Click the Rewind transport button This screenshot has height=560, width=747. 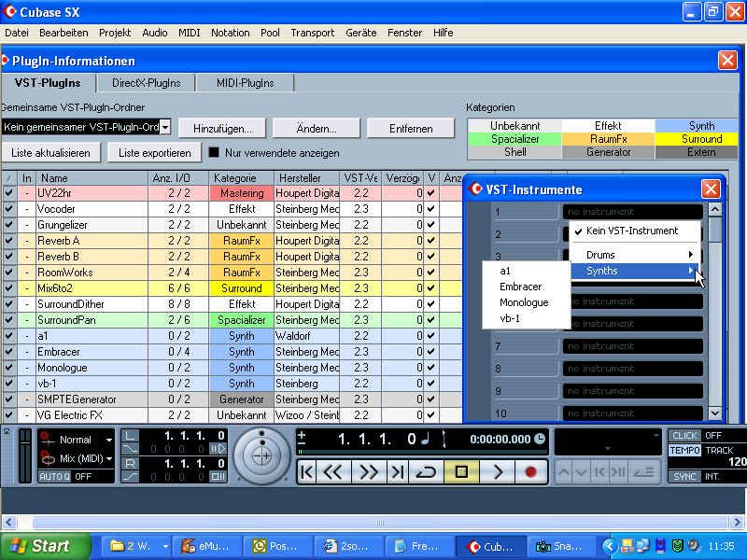pos(332,472)
